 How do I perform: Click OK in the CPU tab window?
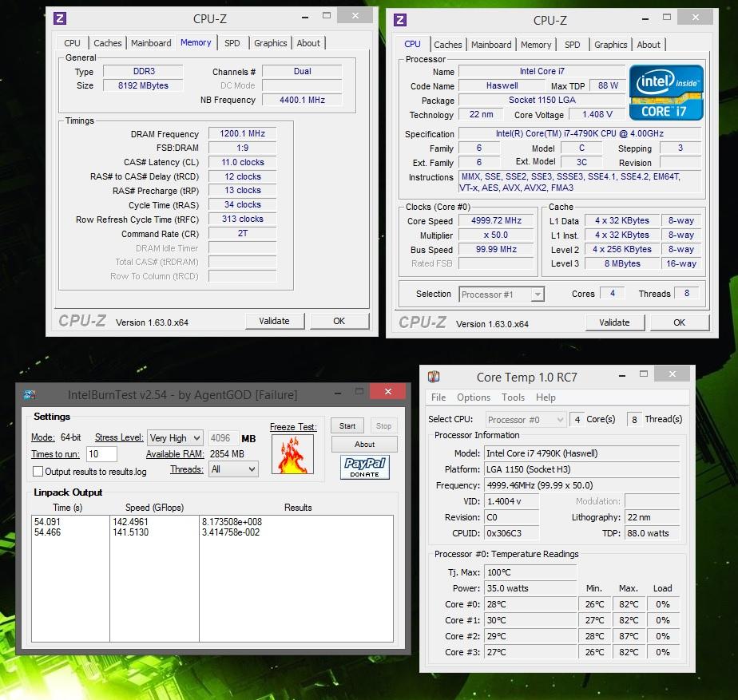click(679, 322)
